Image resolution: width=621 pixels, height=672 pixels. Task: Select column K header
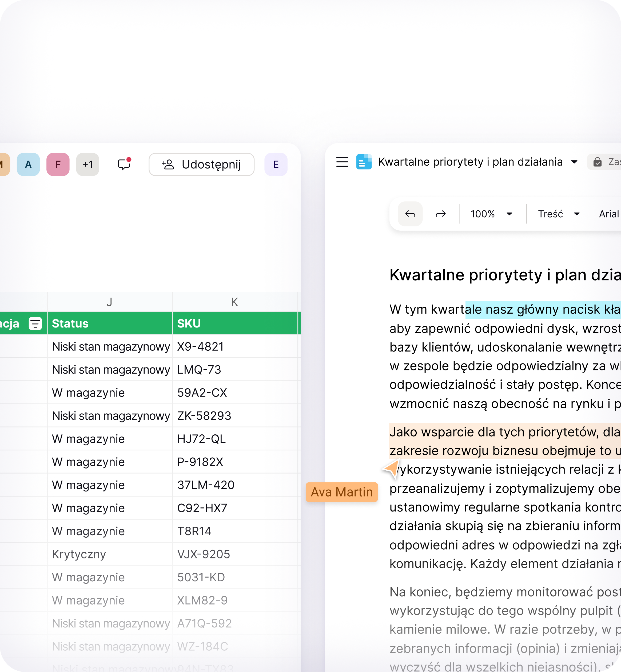[x=235, y=302]
